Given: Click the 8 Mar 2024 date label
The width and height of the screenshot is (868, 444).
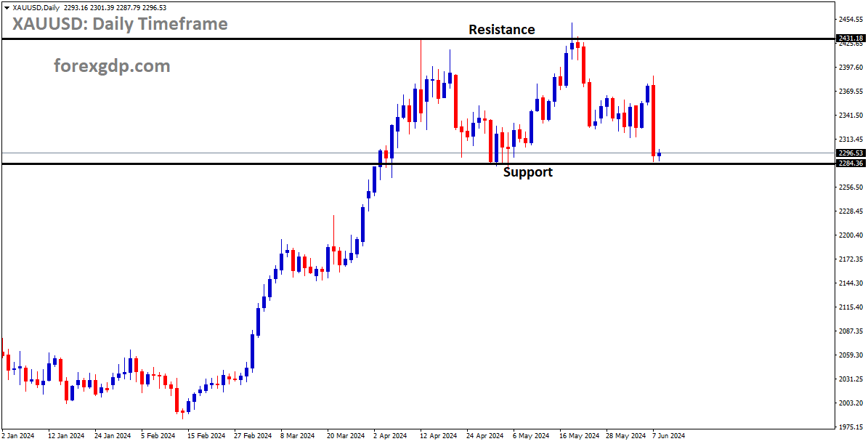Looking at the screenshot, I should [x=298, y=436].
